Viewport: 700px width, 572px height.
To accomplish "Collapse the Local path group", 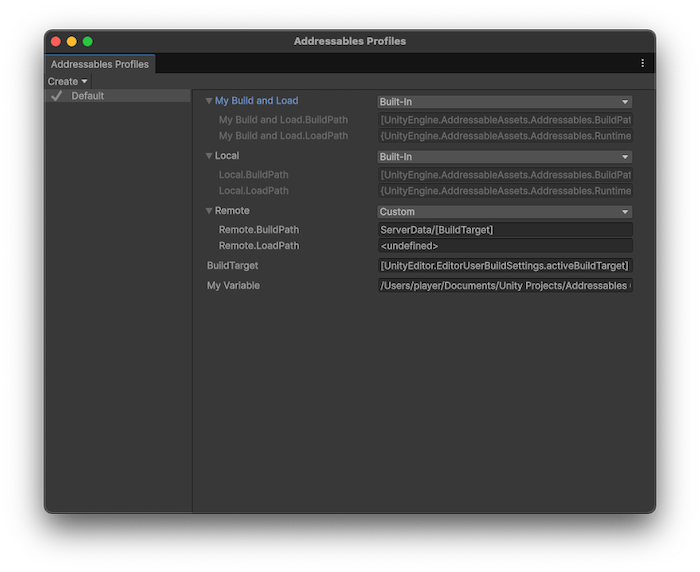I will [209, 156].
